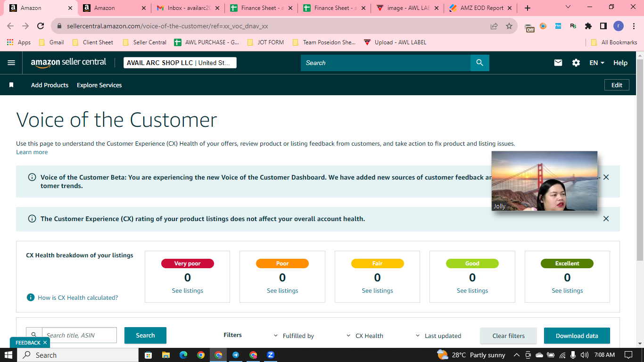Screen dimensions: 644x362
Task: Open the AWL PURCHASE bookmark
Action: point(207,42)
